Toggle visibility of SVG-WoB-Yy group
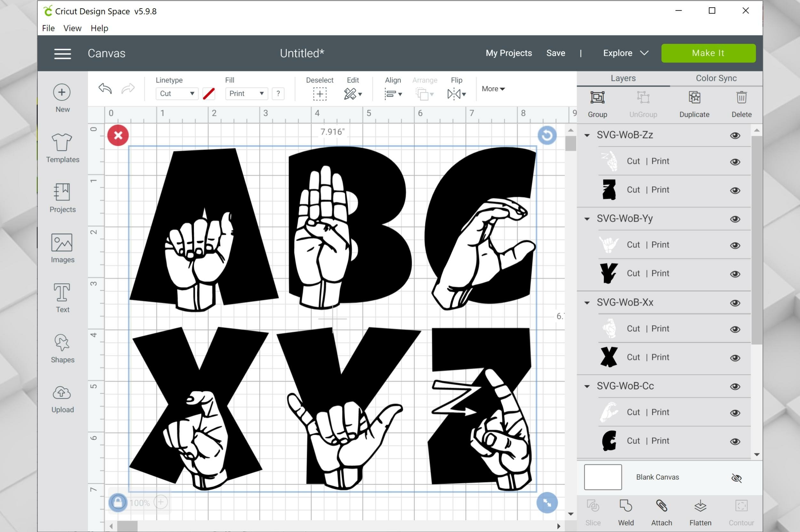Screen dimensions: 800x532 (735, 219)
